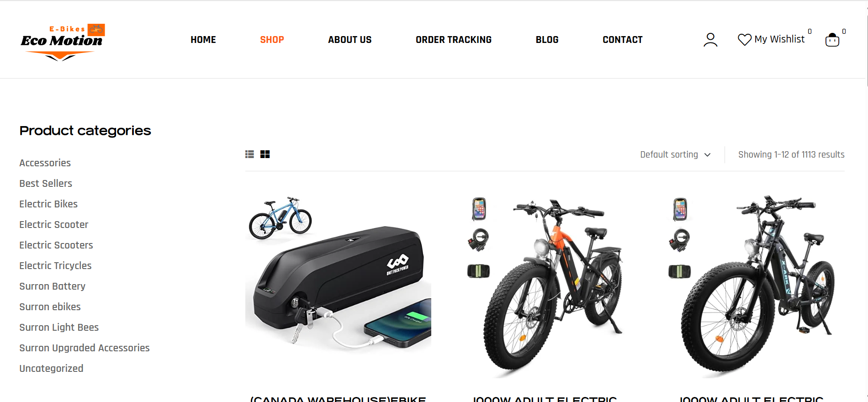Switch to list view layout
The image size is (868, 402).
pyautogui.click(x=249, y=154)
